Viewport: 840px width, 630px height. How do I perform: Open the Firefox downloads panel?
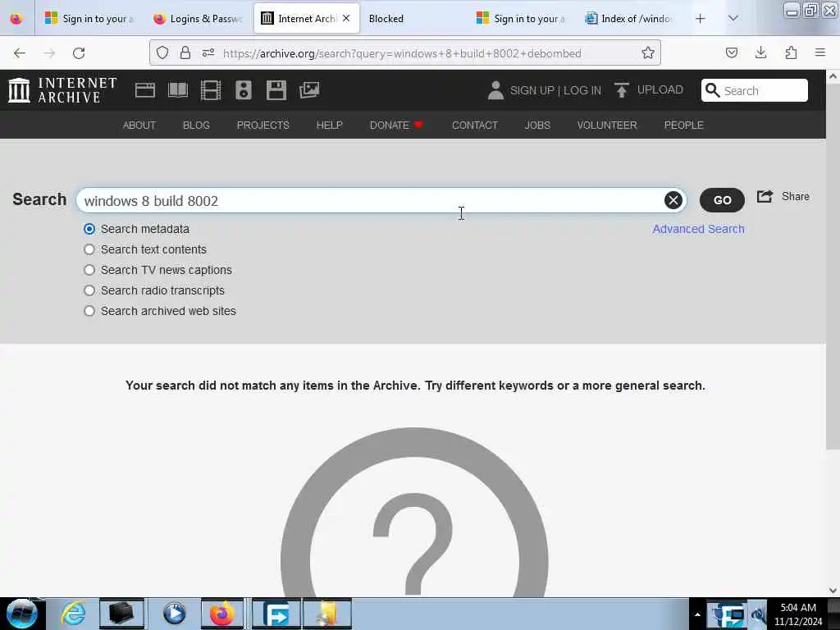tap(760, 53)
